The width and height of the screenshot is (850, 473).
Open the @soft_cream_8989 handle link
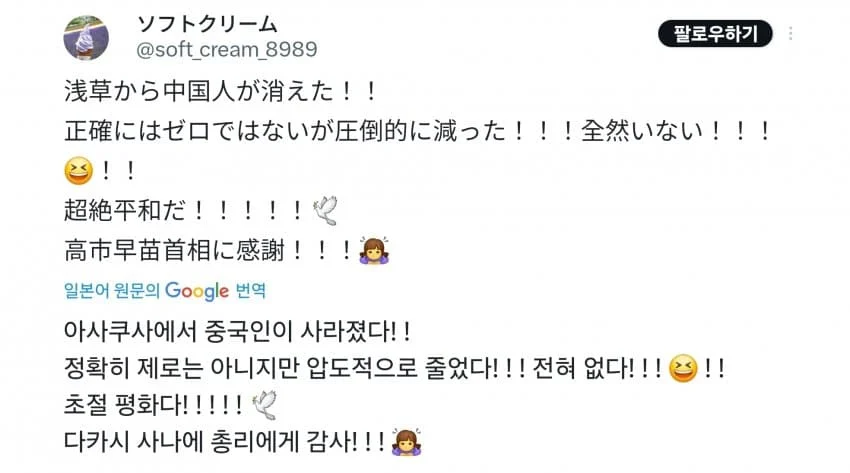[x=227, y=50]
